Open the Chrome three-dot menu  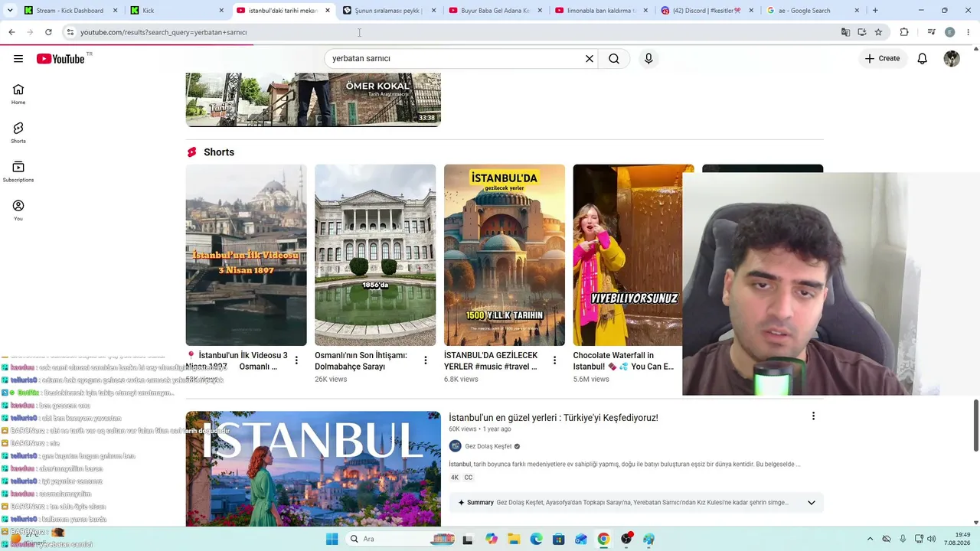click(x=969, y=32)
